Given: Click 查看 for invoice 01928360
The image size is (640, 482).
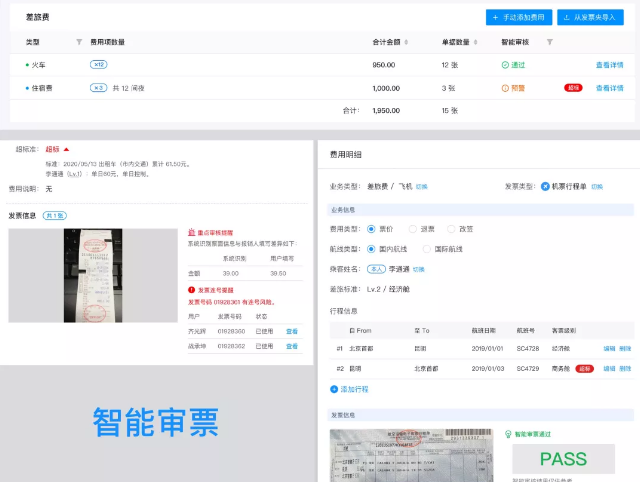Looking at the screenshot, I should pyautogui.click(x=292, y=331).
